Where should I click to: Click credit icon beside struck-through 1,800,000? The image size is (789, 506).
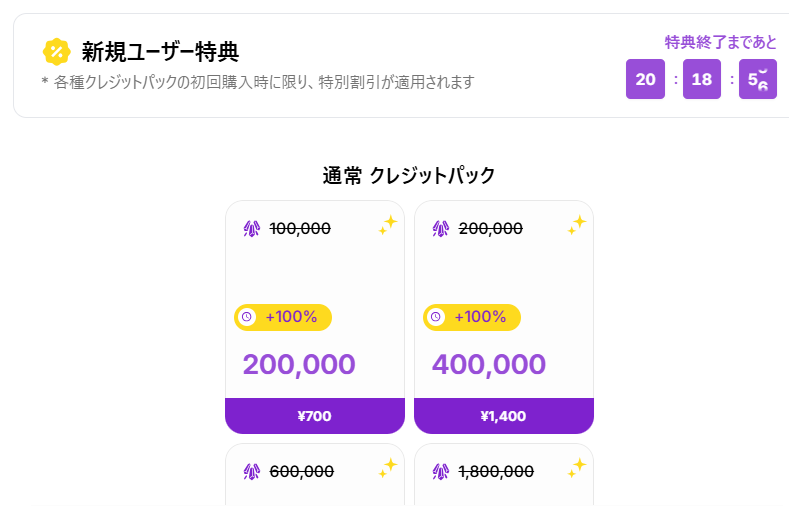(x=441, y=472)
